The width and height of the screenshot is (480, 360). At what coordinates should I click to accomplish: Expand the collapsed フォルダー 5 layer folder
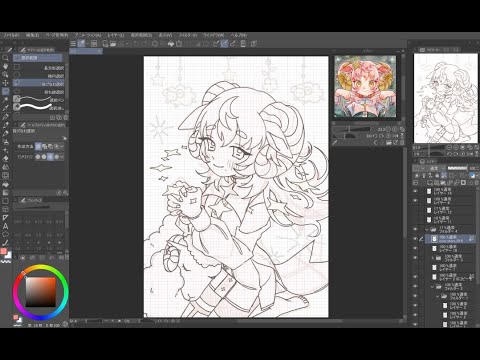[433, 258]
